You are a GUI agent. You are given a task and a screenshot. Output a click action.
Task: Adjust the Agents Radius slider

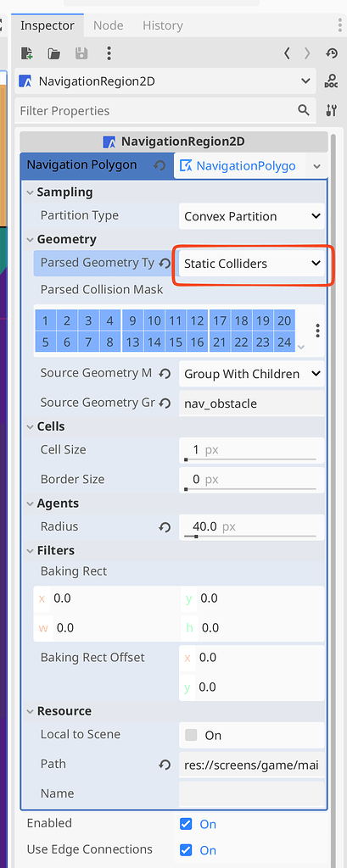tap(250, 537)
